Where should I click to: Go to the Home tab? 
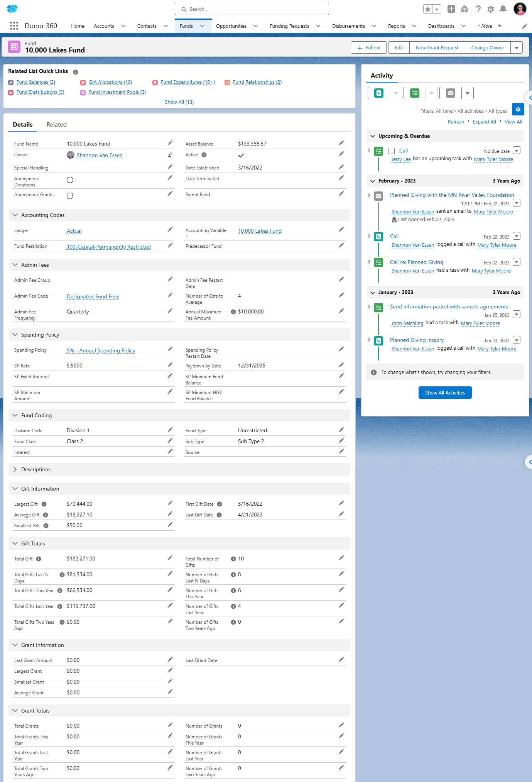click(x=78, y=26)
